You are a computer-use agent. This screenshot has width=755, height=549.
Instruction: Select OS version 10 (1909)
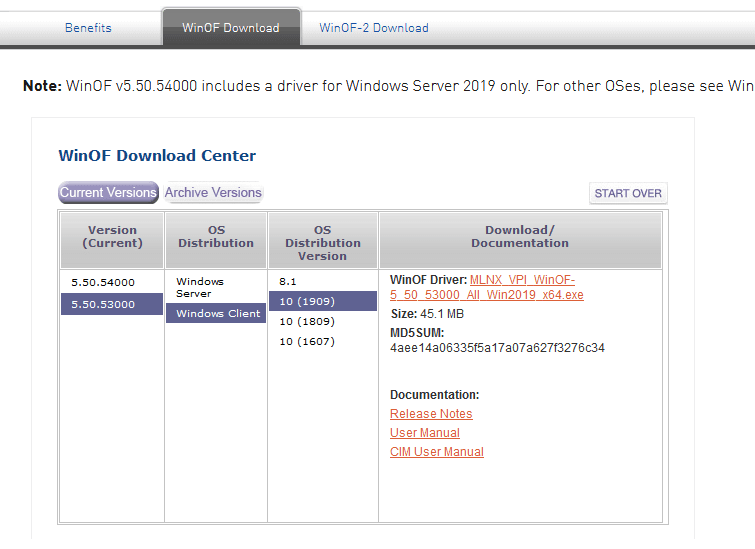[x=323, y=301]
